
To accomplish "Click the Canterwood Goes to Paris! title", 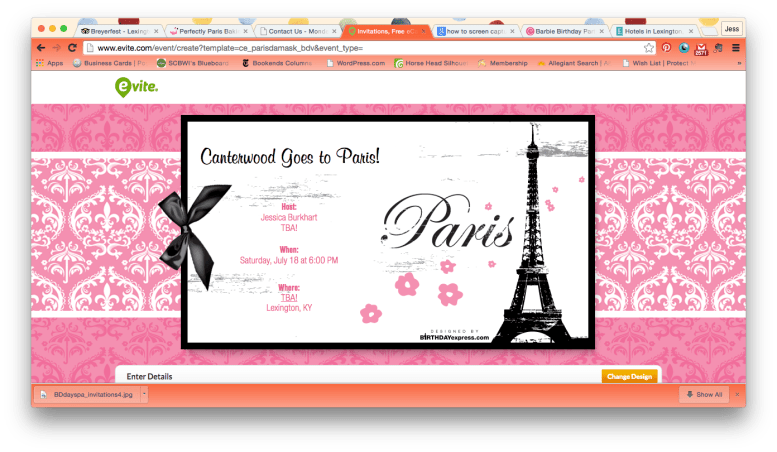I will [290, 157].
